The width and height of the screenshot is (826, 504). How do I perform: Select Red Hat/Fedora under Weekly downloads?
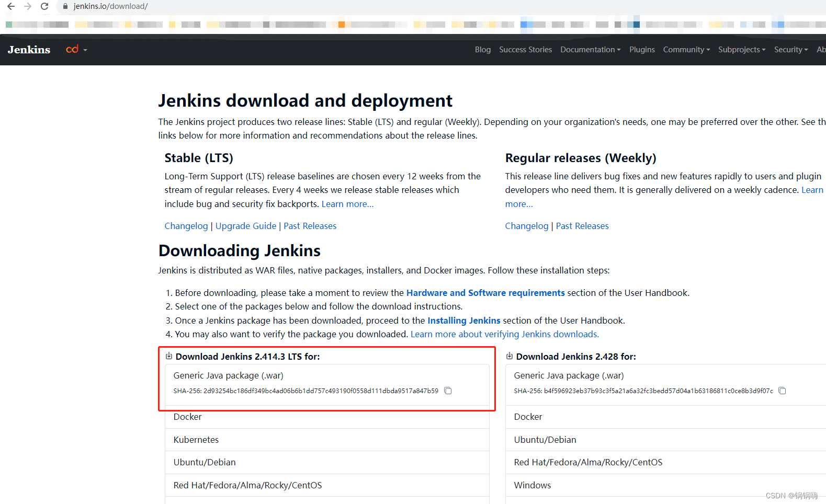(x=665, y=462)
